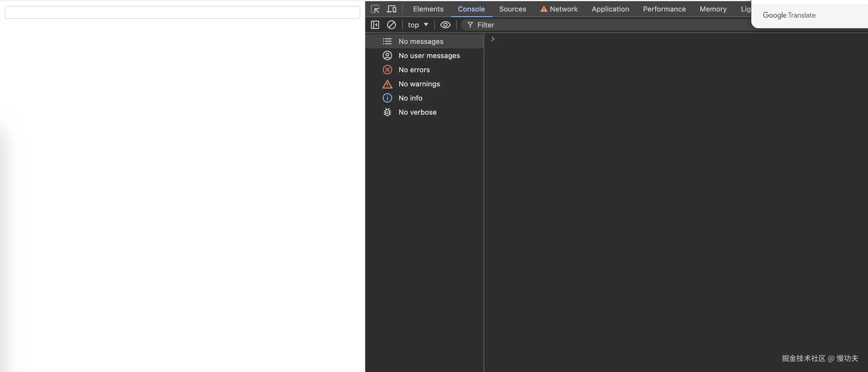
Task: Open the top JavaScript context dropdown
Action: click(x=418, y=24)
